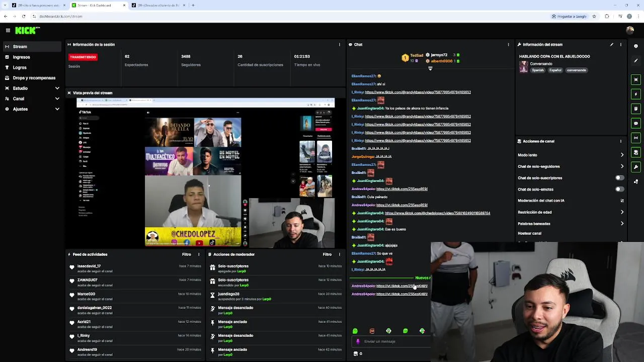Open a new browser tab
Viewport: 644px width, 362px height.
(x=193, y=5)
